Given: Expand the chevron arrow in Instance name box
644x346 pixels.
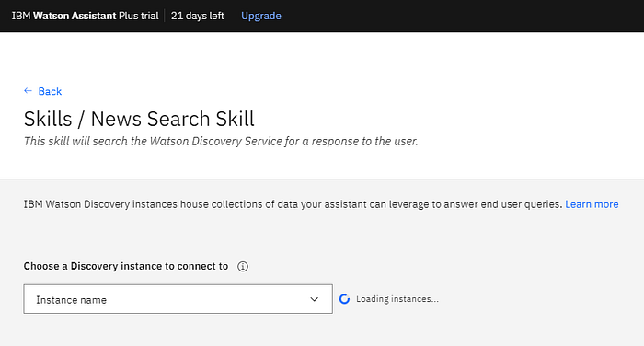Looking at the screenshot, I should click(315, 299).
